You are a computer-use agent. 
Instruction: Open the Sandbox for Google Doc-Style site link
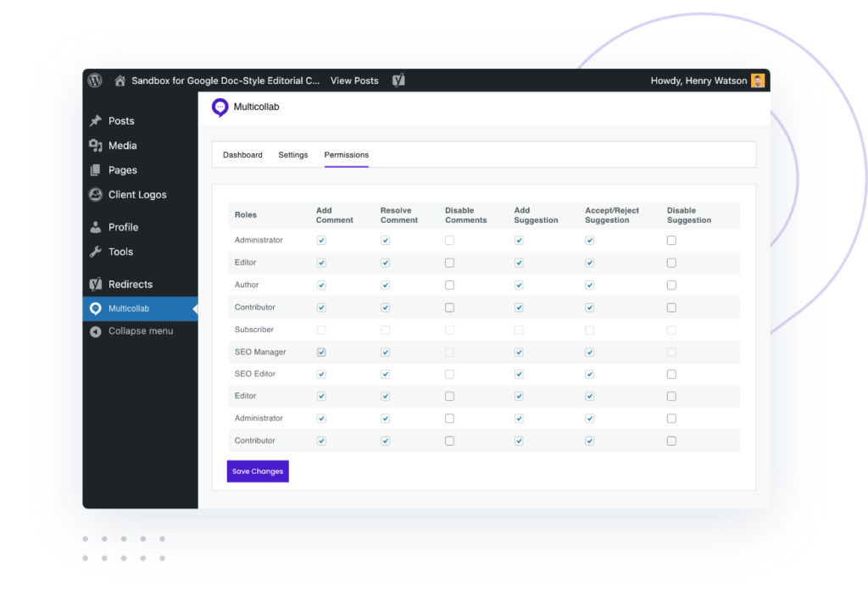[225, 80]
